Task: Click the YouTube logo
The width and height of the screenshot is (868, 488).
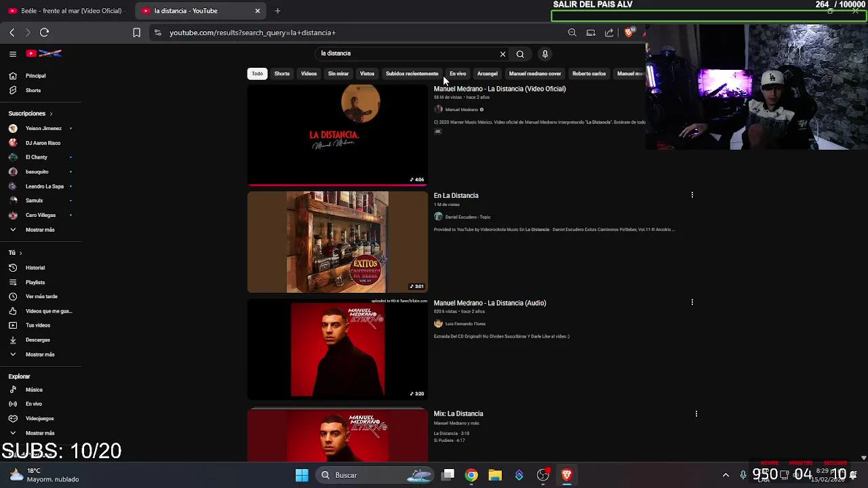Action: 44,54
